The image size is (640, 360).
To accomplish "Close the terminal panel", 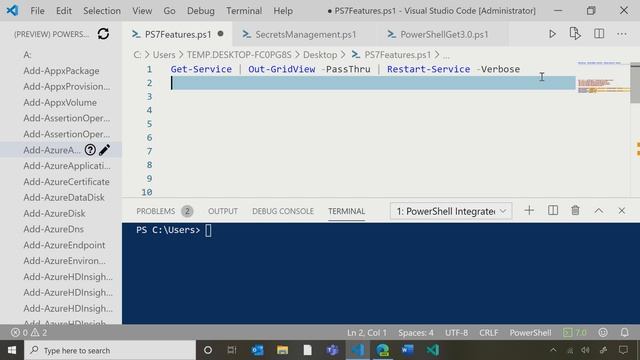I will click(622, 211).
